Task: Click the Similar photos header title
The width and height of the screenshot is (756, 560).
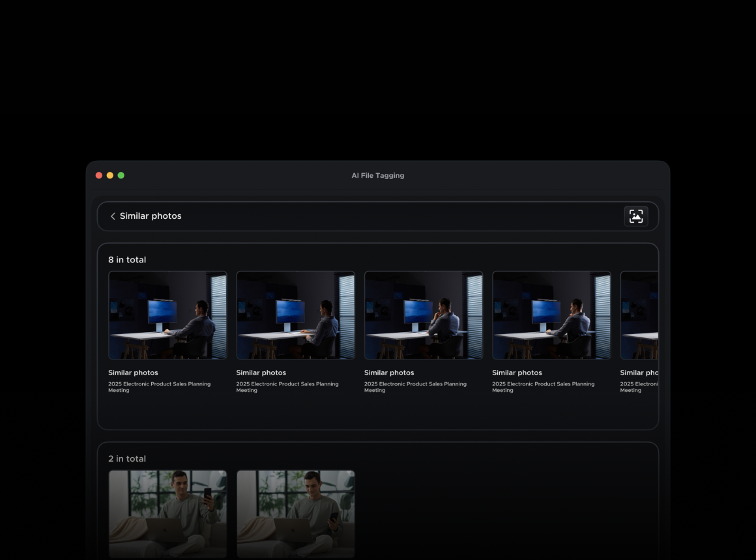Action: pos(151,216)
